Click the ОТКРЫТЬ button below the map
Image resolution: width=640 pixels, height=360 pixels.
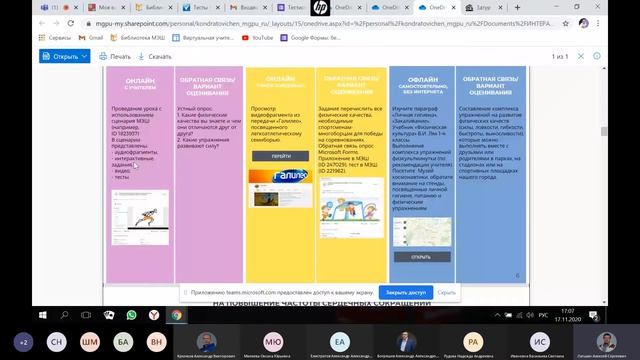(422, 257)
